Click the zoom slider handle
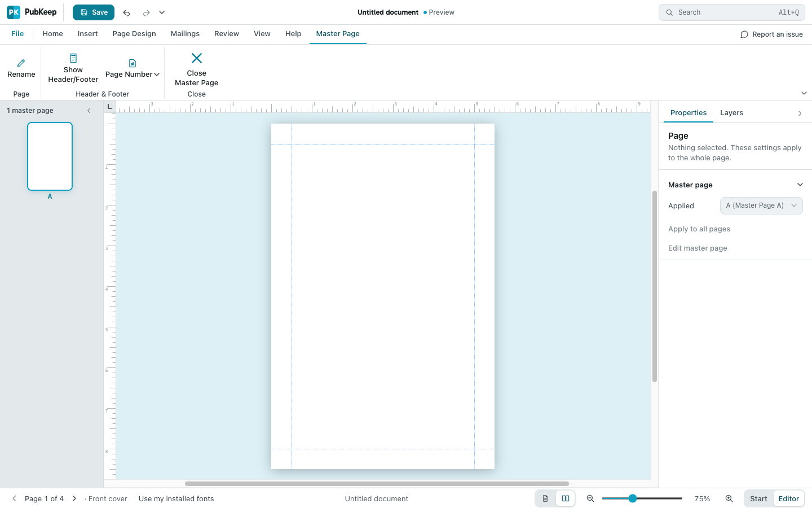The height and width of the screenshot is (508, 812). (633, 498)
